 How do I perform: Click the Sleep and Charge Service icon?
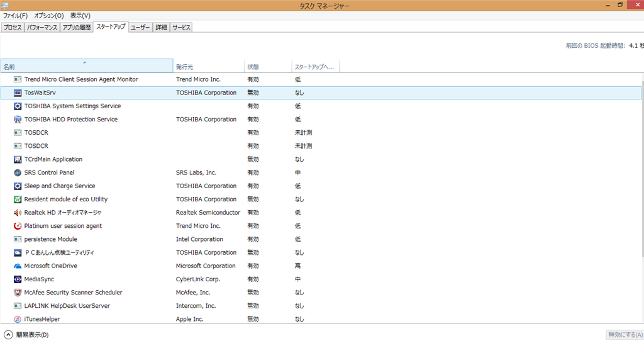17,186
